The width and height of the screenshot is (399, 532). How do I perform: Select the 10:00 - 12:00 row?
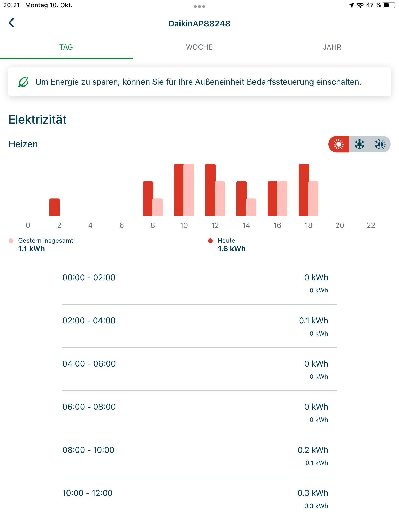tap(199, 498)
